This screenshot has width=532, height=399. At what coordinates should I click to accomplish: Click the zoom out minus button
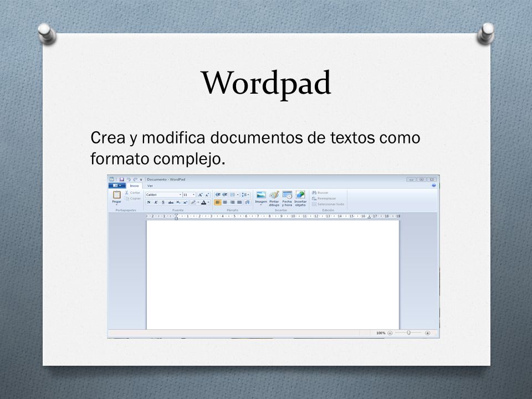pos(390,333)
